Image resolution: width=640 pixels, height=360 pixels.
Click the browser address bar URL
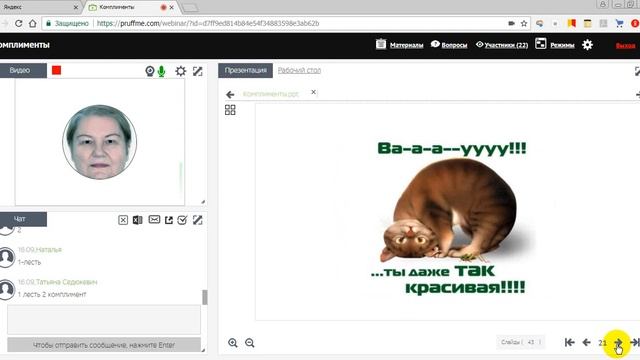point(208,23)
